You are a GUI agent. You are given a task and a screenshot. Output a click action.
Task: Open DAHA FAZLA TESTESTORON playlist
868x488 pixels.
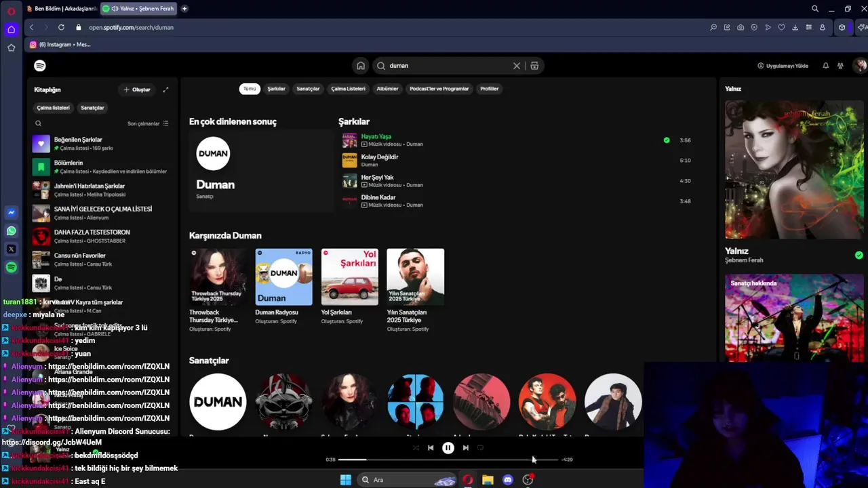click(x=101, y=236)
